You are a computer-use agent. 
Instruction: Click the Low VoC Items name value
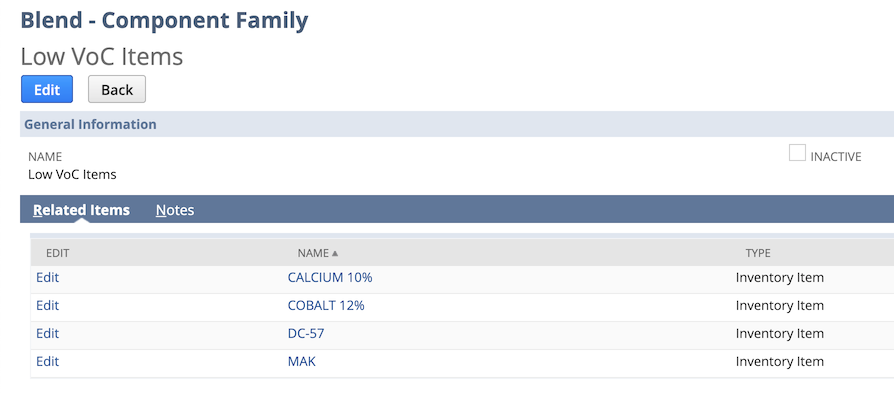pyautogui.click(x=72, y=174)
